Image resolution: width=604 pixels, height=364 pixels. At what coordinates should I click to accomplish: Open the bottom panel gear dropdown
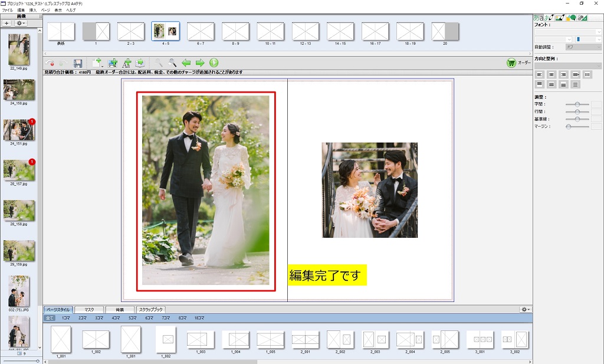click(x=525, y=309)
